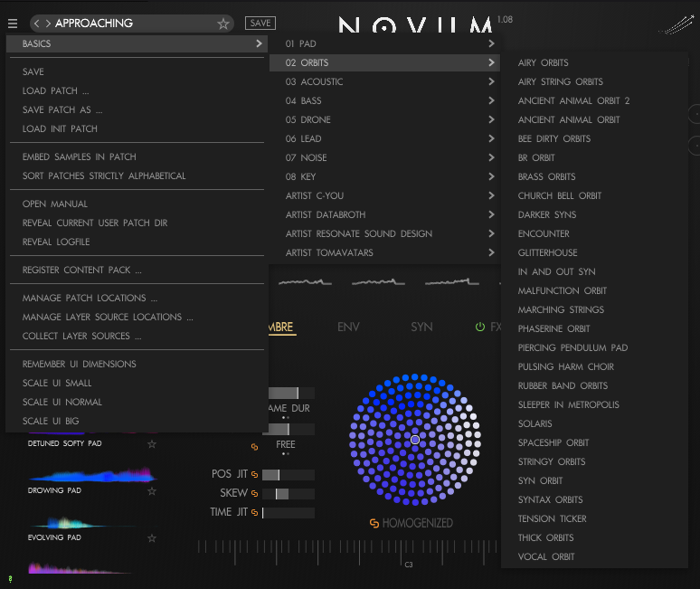Load the Church Bell Orbit patch
The width and height of the screenshot is (700, 589).
click(x=595, y=195)
